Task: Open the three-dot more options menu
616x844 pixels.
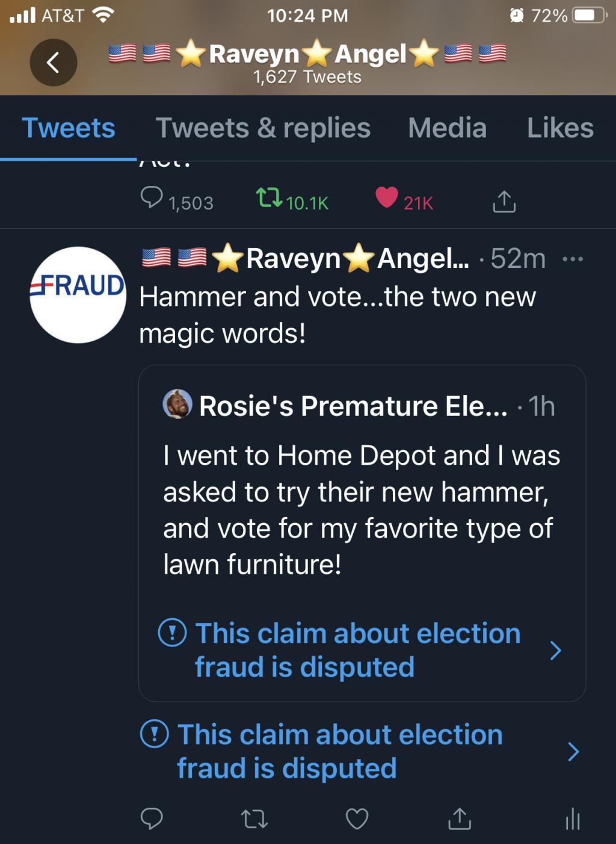Action: tap(572, 259)
